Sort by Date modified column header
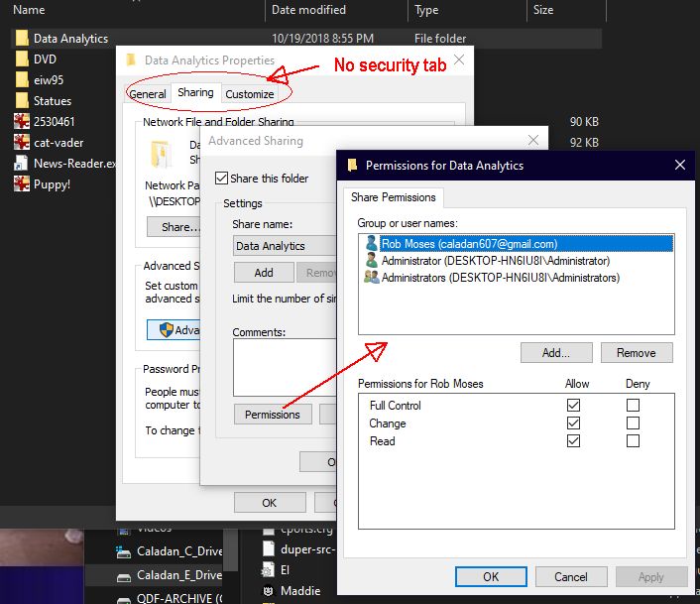700x604 pixels. pyautogui.click(x=308, y=10)
